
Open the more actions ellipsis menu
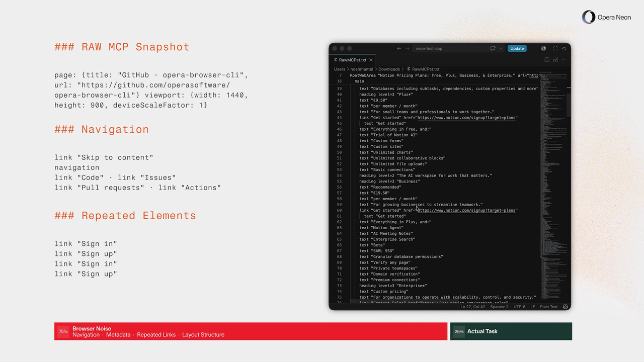[x=564, y=60]
